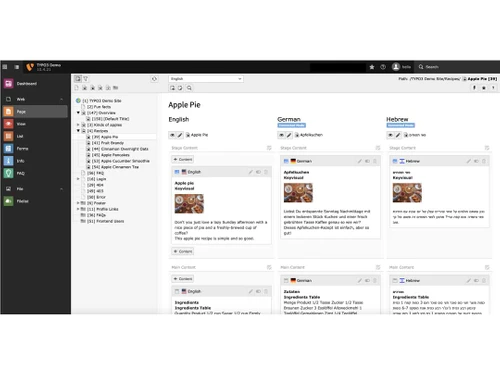Edit English Stage Content column icon
Viewport: 500px width, 375px height.
point(269,148)
